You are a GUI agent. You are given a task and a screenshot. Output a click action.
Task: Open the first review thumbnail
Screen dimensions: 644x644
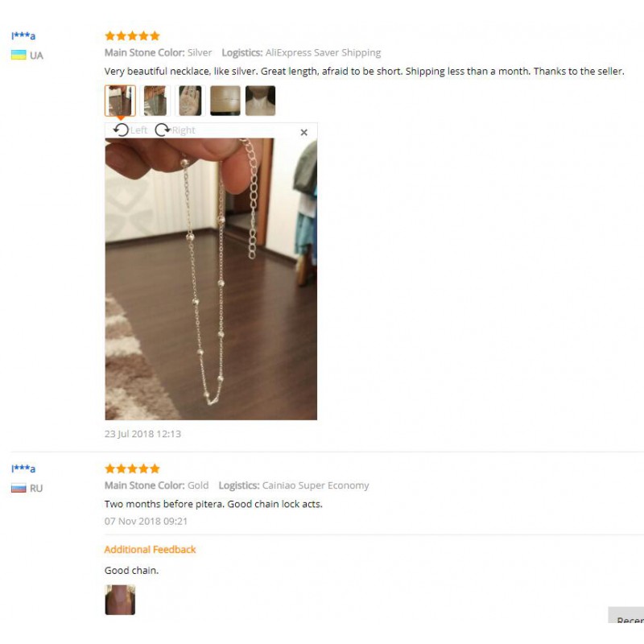[120, 101]
